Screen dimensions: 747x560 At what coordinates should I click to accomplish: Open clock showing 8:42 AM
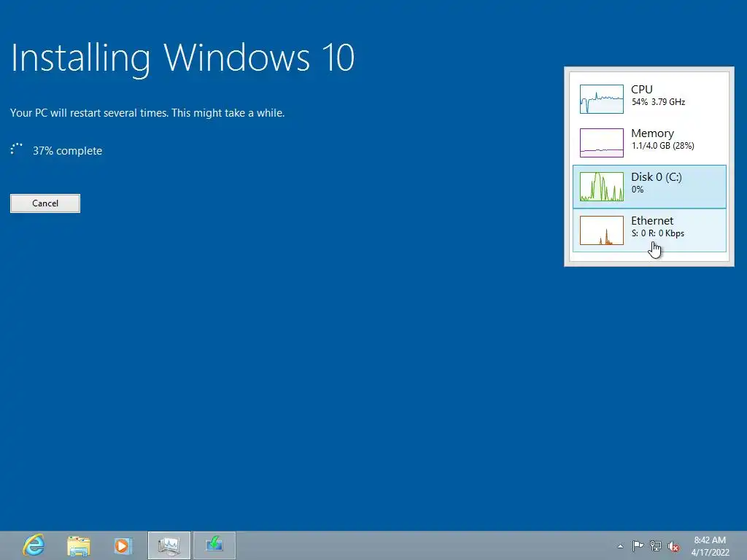[x=710, y=545]
